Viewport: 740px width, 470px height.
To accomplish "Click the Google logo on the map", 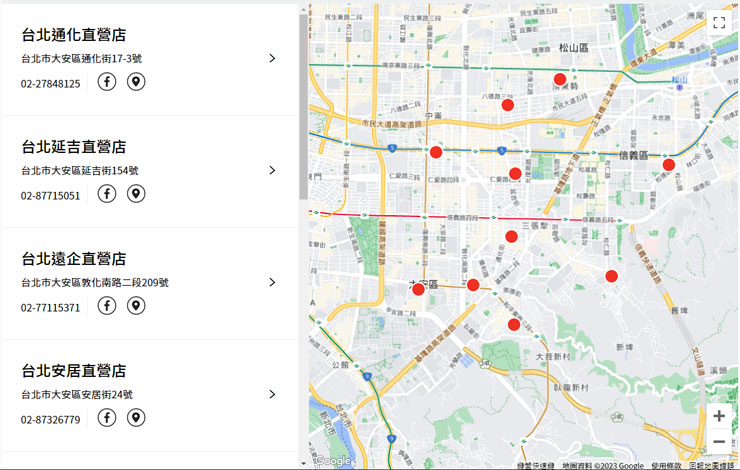I will 333,460.
